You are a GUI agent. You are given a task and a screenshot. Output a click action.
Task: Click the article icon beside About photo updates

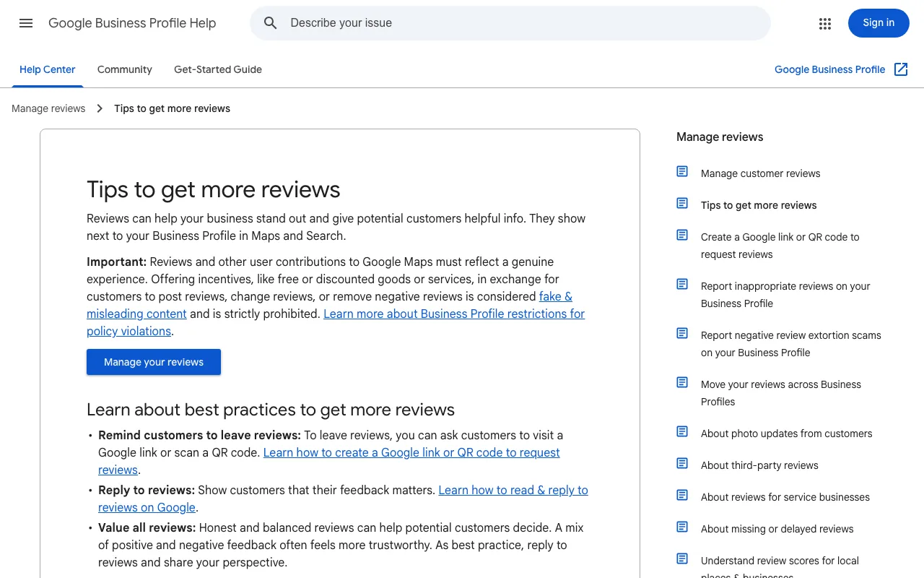[682, 431]
